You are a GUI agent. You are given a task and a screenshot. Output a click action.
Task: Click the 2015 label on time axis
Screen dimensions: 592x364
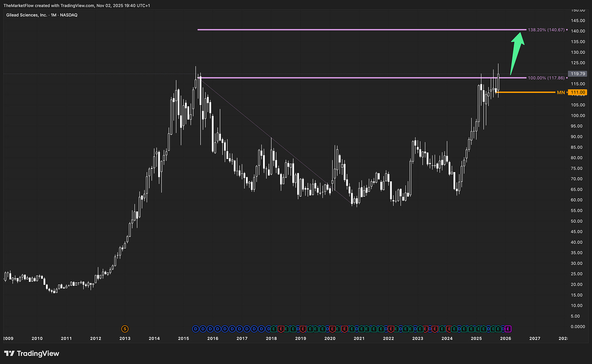[183, 338]
